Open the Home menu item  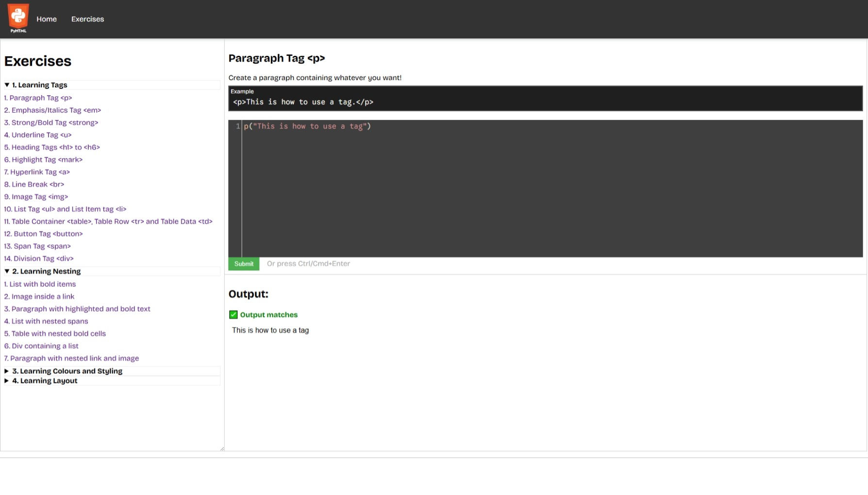click(x=46, y=19)
